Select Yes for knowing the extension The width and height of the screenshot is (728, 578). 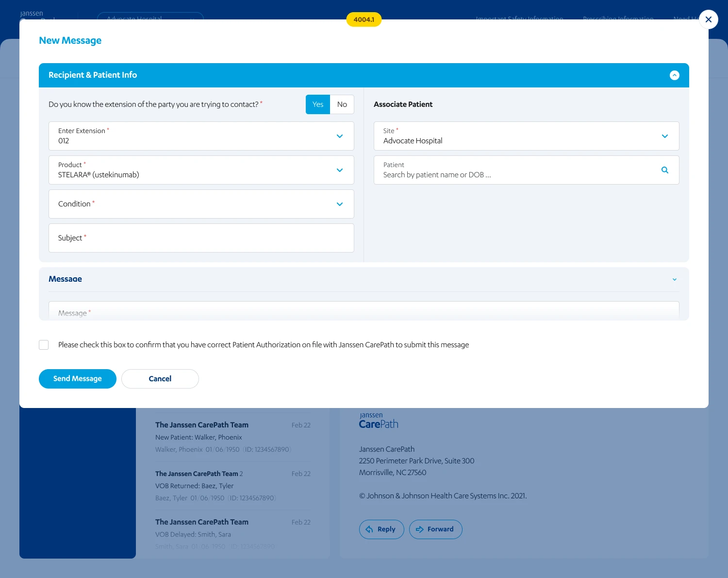coord(318,104)
